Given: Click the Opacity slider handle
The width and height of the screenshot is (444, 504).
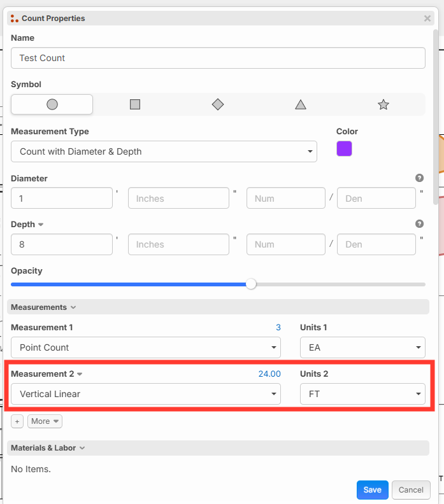Looking at the screenshot, I should click(251, 284).
